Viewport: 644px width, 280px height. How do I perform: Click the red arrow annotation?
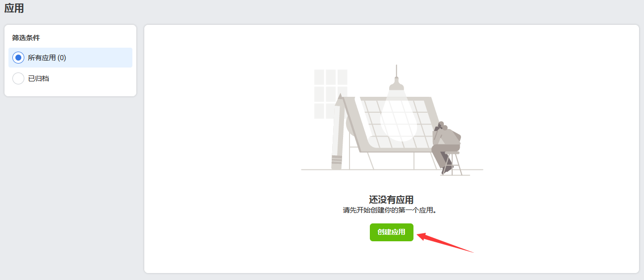pos(445,242)
